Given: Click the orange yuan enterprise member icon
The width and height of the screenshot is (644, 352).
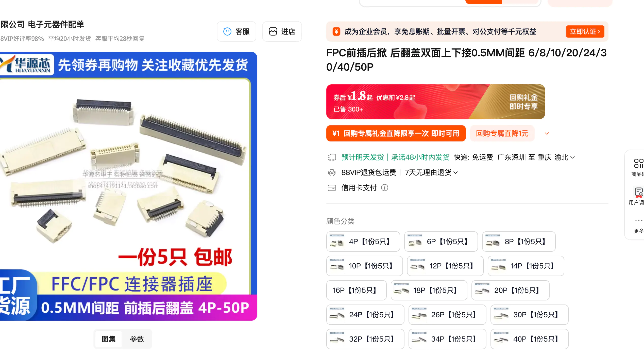Looking at the screenshot, I should (x=336, y=31).
